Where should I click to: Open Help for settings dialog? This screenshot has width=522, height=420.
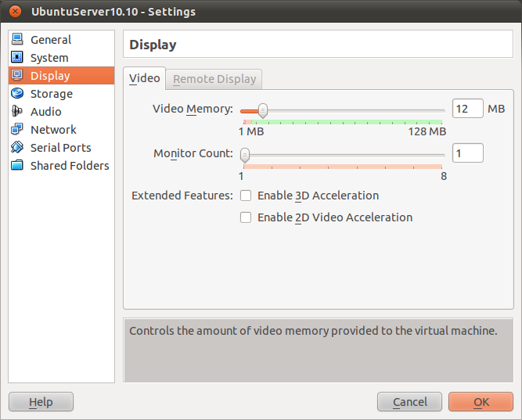click(x=41, y=402)
